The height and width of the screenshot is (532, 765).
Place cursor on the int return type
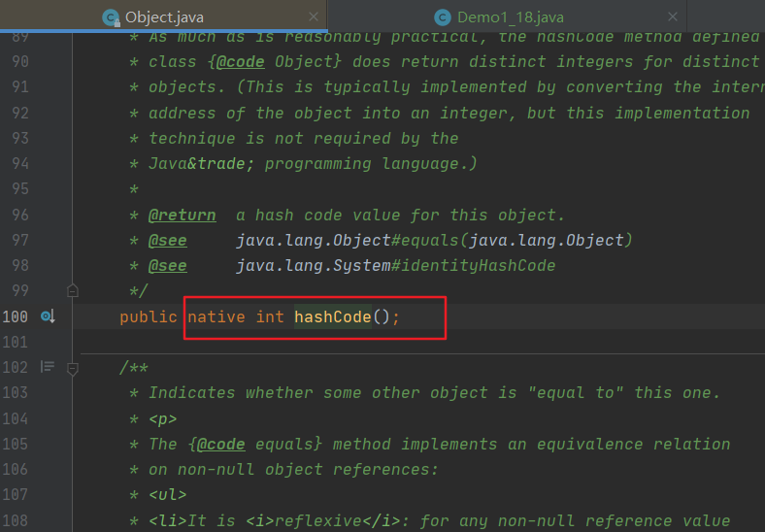coord(270,316)
